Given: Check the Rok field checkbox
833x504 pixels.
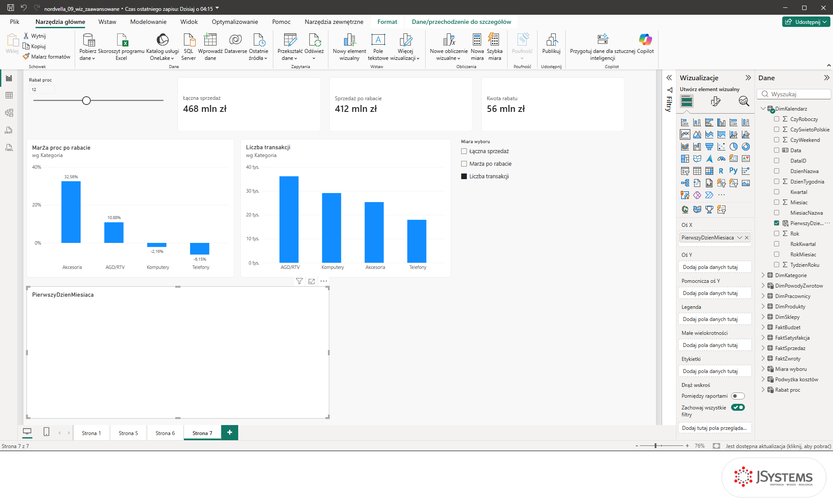Looking at the screenshot, I should (777, 233).
